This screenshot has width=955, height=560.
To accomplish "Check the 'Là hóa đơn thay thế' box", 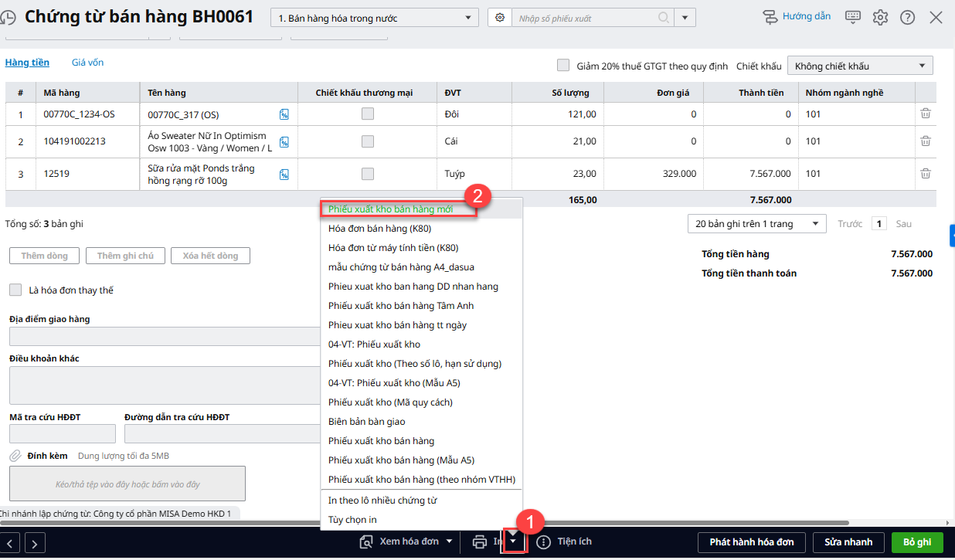I will 15,290.
